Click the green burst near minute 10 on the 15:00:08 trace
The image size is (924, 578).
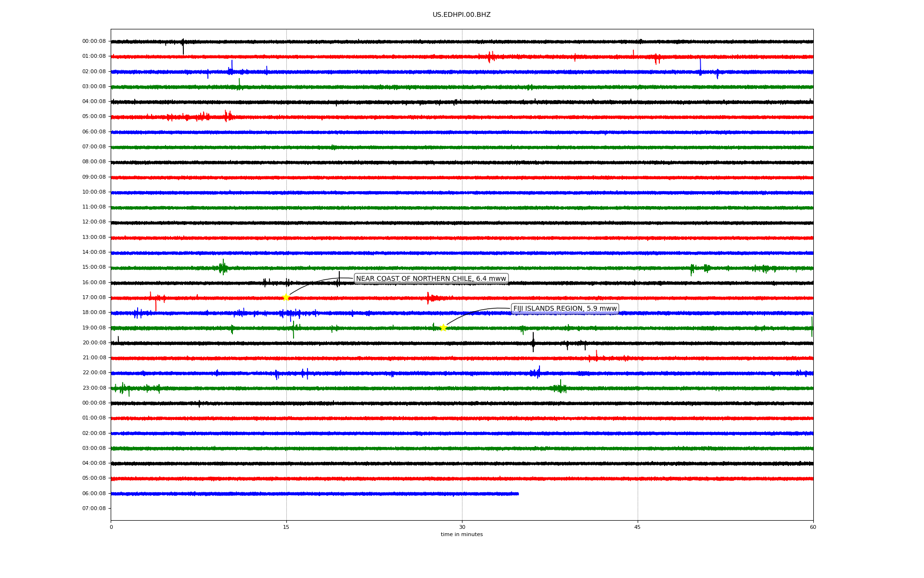coord(223,267)
